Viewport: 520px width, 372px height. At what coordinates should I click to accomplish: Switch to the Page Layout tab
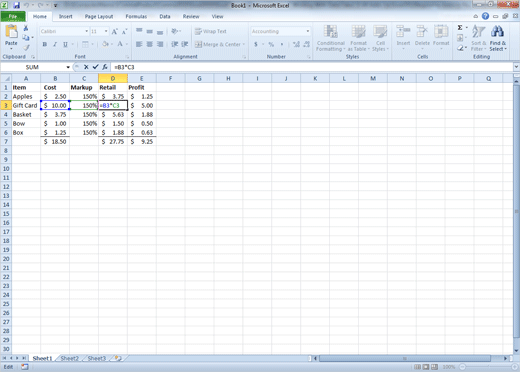[99, 16]
